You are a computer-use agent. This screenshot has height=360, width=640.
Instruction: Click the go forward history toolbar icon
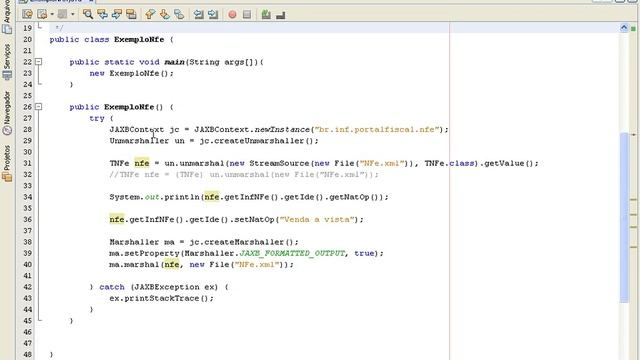click(x=42, y=14)
